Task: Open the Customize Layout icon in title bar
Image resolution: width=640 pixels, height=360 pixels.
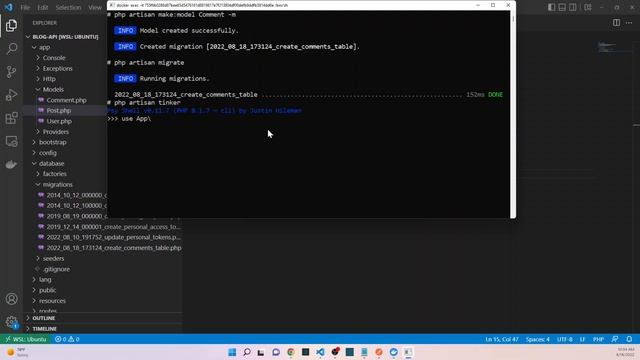Action: (587, 7)
